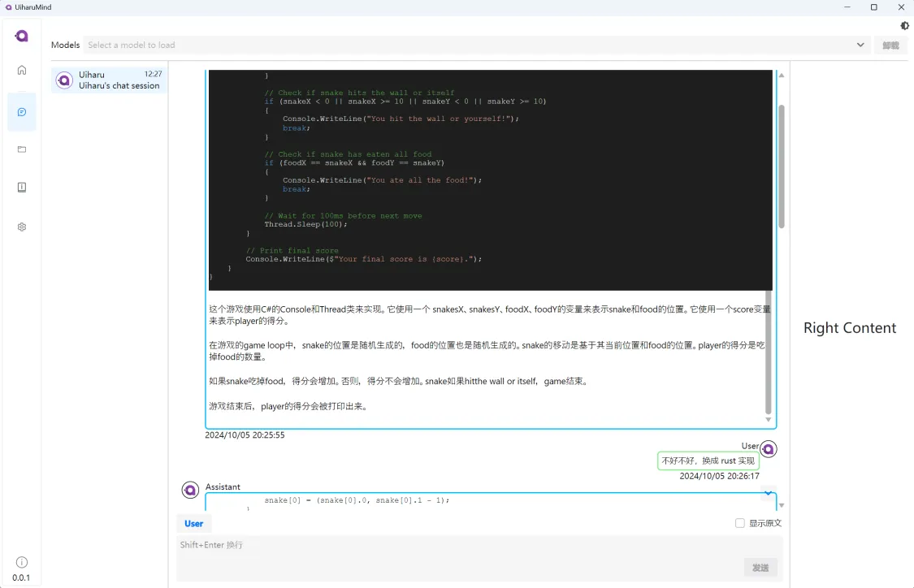Click the 卸载 unload button
The image size is (914, 588).
point(890,45)
